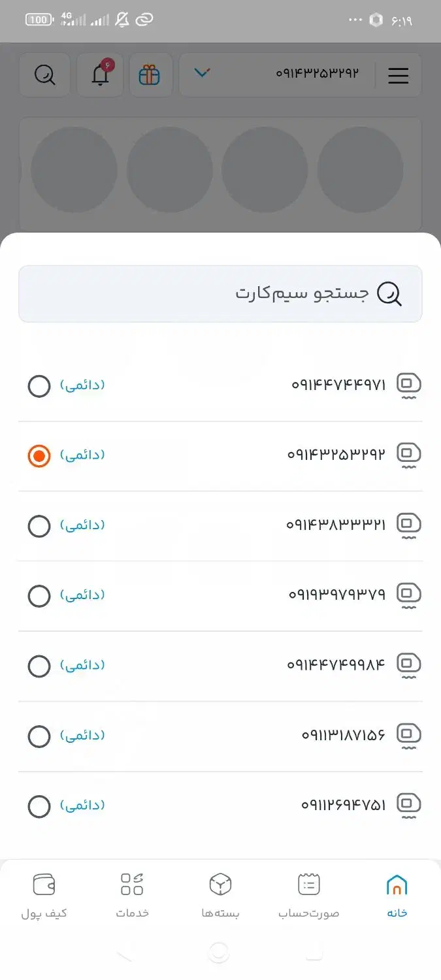Tap the search magnifier in the top bar
The image size is (441, 980).
pyautogui.click(x=44, y=74)
